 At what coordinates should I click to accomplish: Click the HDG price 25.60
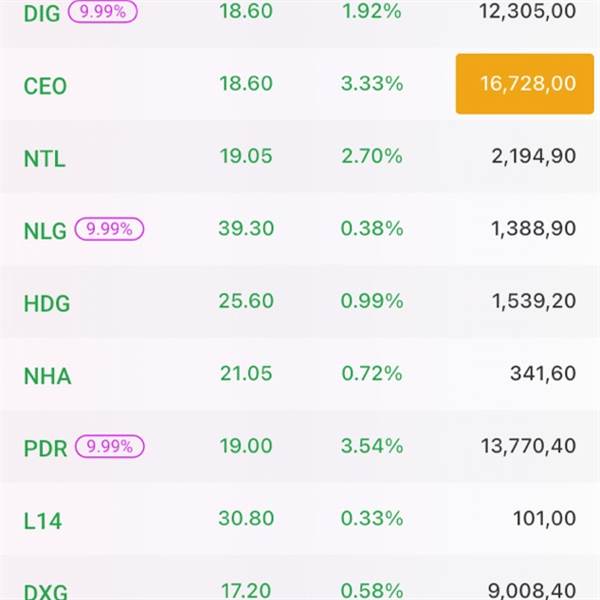click(x=245, y=302)
